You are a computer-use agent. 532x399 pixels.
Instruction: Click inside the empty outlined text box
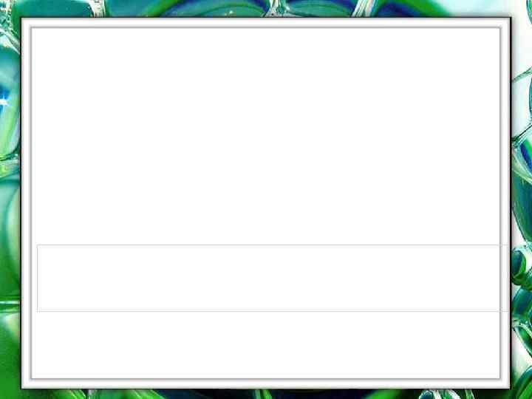[x=268, y=278]
